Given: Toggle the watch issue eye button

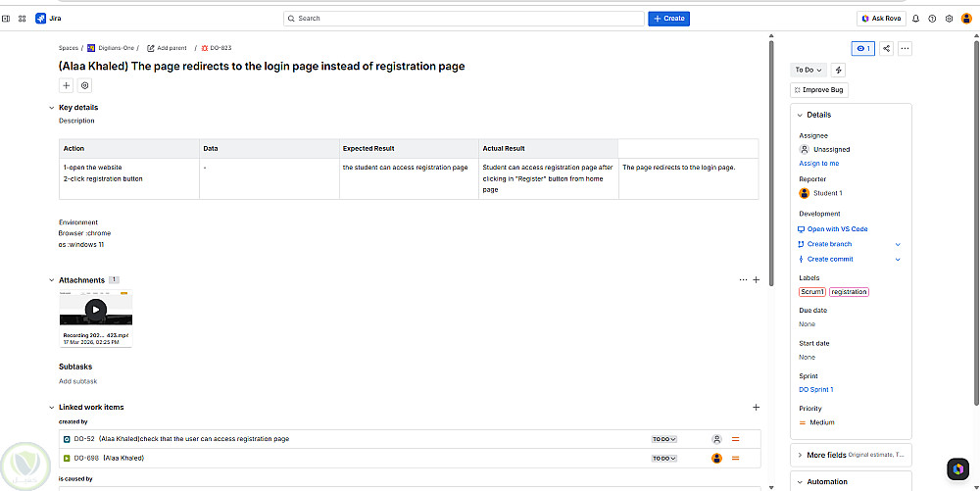Looking at the screenshot, I should pyautogui.click(x=862, y=48).
